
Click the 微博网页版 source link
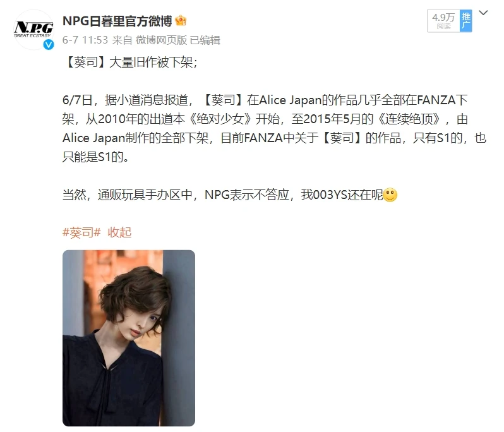[x=161, y=40]
